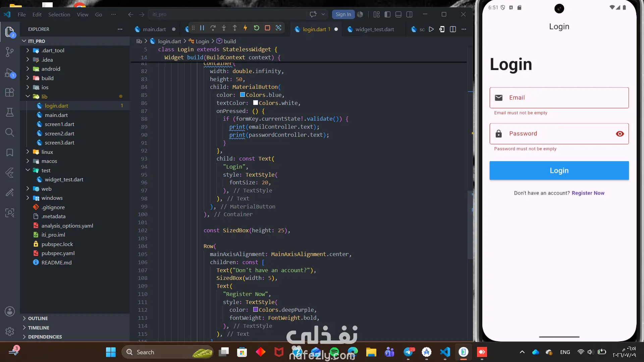Open the Accounts menu in activity bar
Screen dimensions: 644x362
point(10,311)
